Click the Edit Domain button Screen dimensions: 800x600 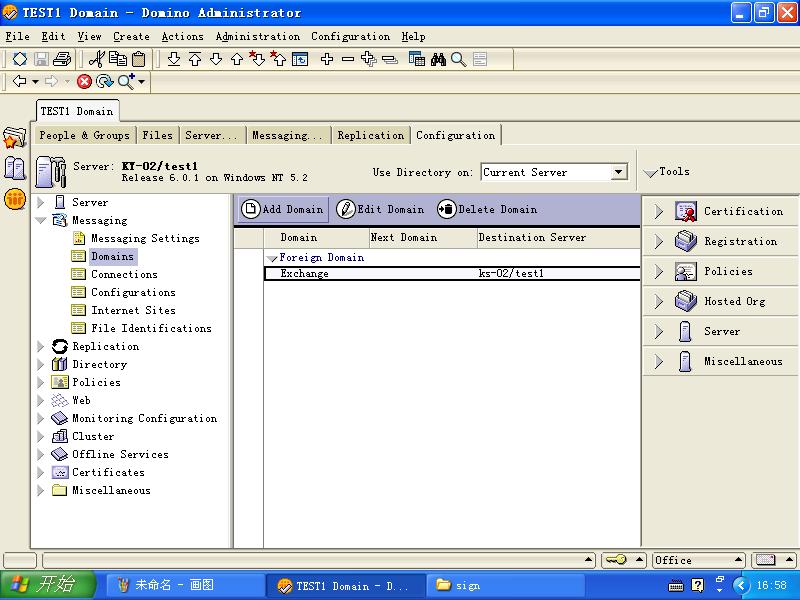pyautogui.click(x=380, y=210)
